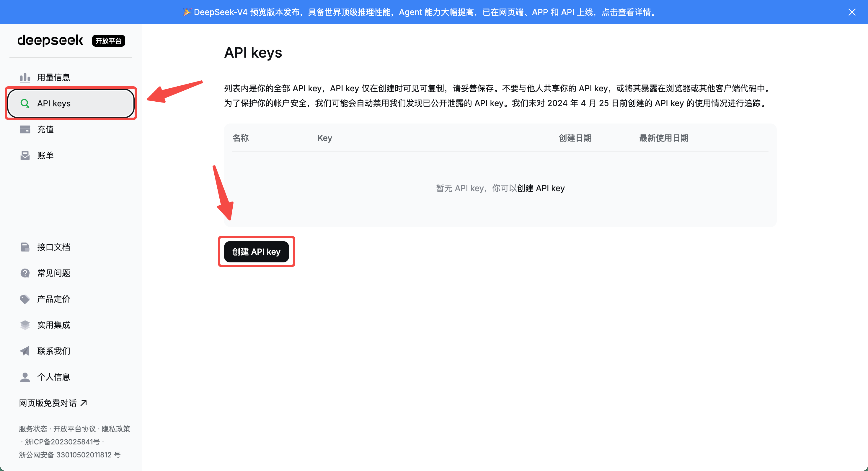Click the 最新使用日期 column header
This screenshot has width=868, height=471.
click(664, 138)
